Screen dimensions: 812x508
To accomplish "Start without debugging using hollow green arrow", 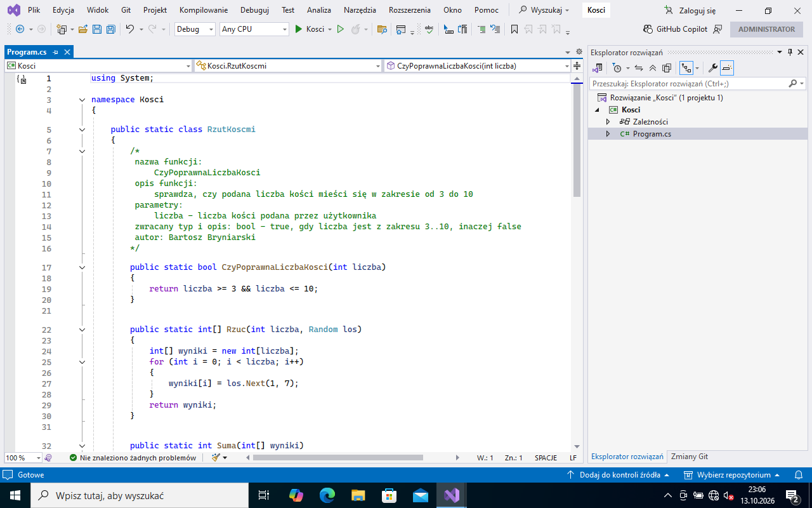I will pos(341,29).
